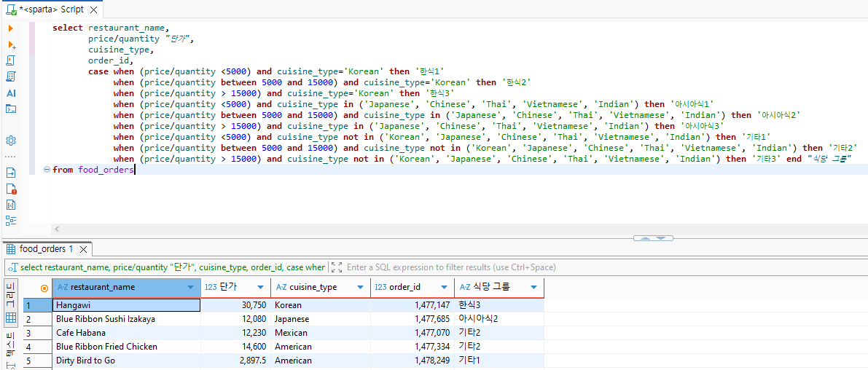This screenshot has height=370, width=868.
Task: Select the order_id 1,477,147 cell
Action: point(413,304)
